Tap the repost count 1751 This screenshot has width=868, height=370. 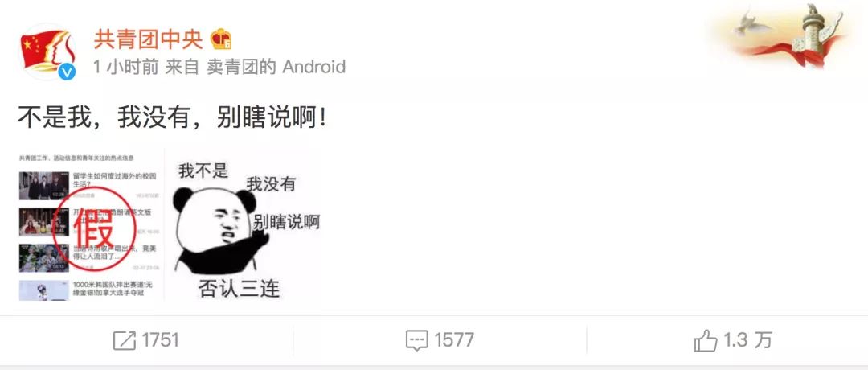click(x=161, y=340)
